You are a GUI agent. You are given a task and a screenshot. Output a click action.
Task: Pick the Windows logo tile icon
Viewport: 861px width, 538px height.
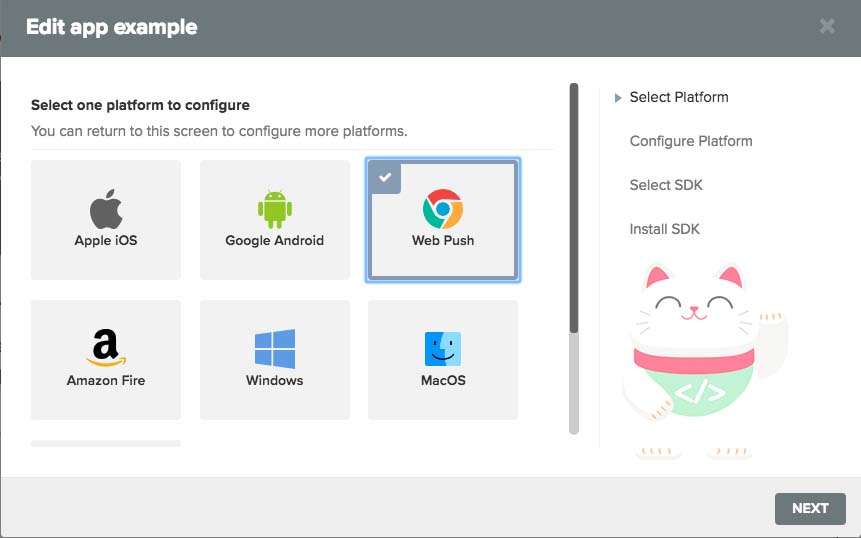click(275, 349)
